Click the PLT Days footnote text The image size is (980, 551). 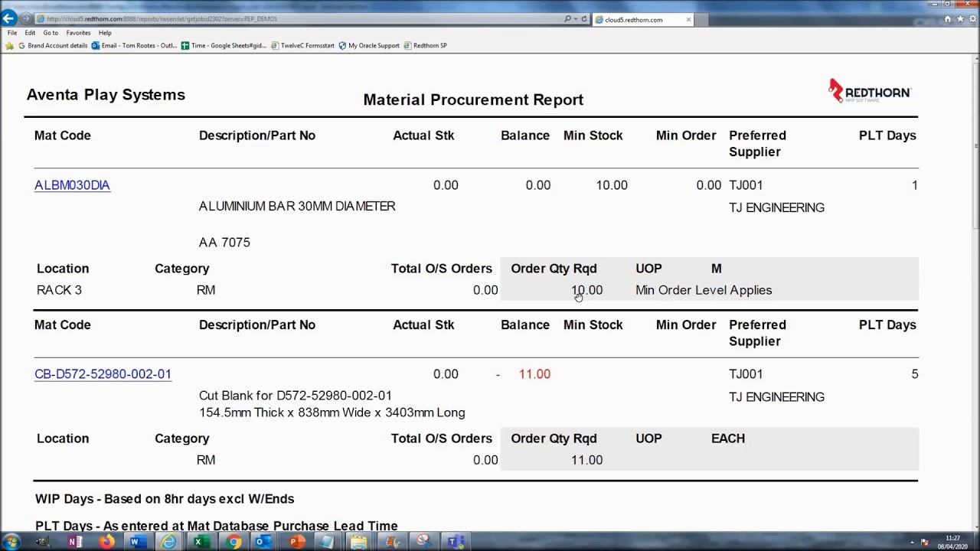click(217, 526)
